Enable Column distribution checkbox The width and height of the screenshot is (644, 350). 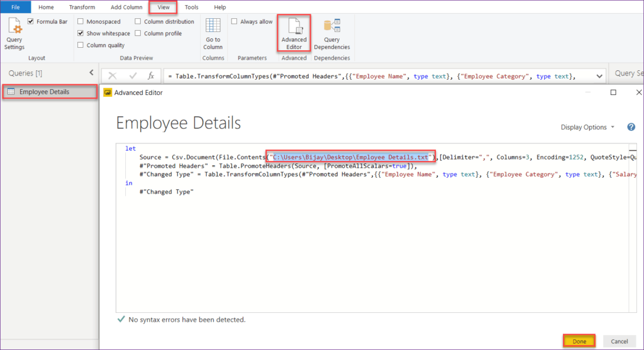point(138,21)
